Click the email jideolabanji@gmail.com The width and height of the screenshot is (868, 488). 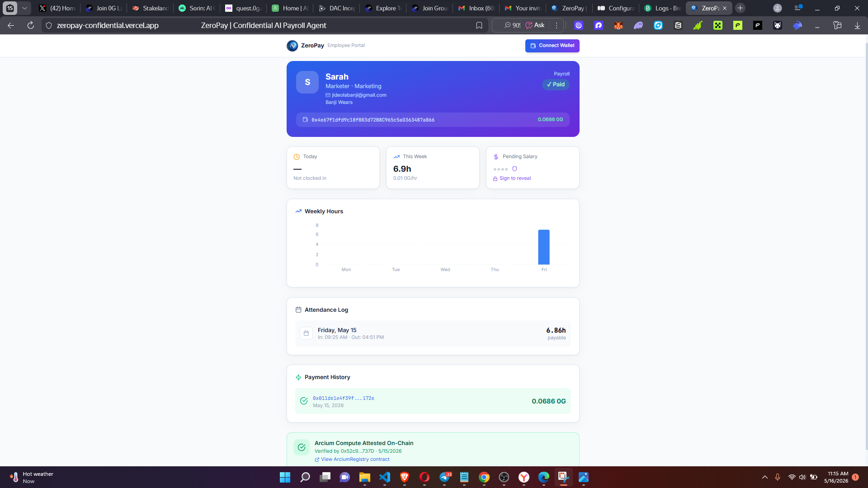(359, 95)
